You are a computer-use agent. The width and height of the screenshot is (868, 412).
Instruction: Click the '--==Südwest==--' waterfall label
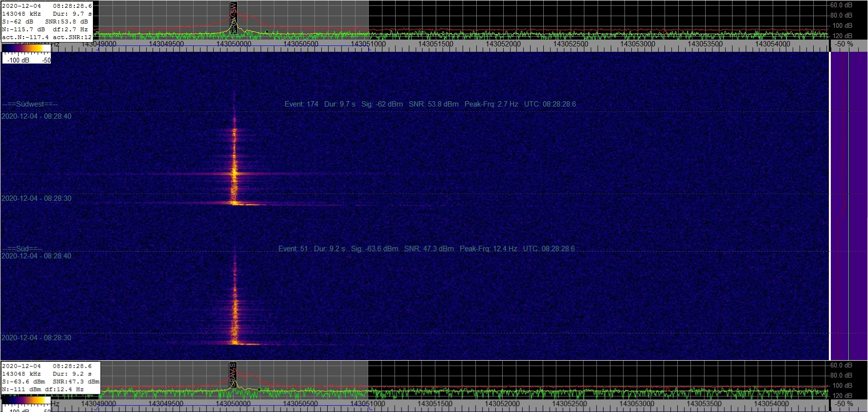coord(30,104)
